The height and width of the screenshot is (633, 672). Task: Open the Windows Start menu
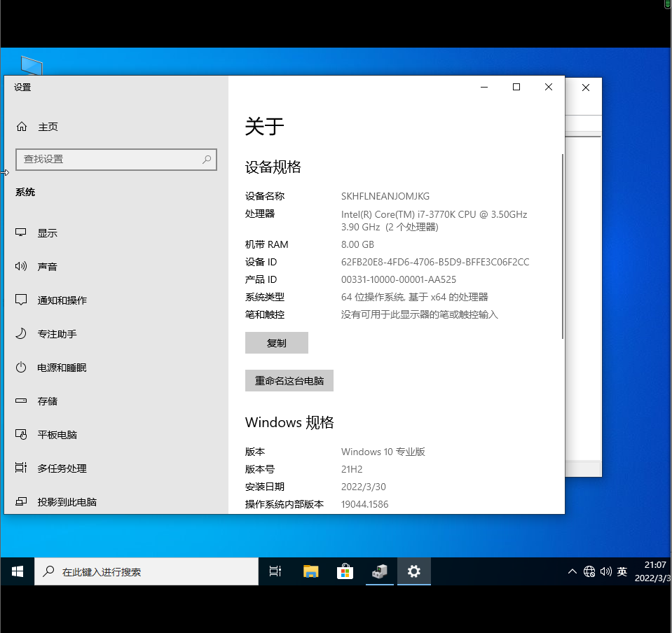click(x=18, y=571)
